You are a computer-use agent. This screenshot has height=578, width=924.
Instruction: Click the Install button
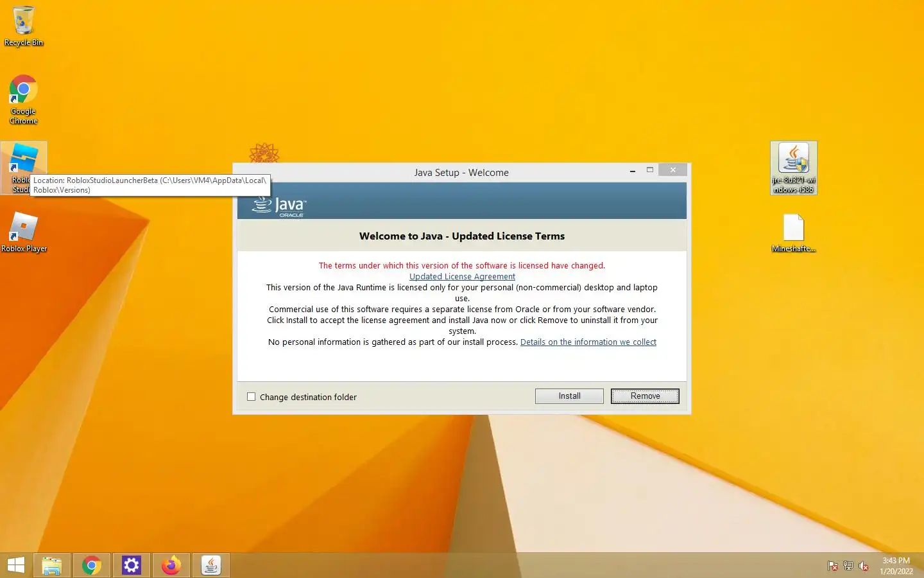pyautogui.click(x=569, y=396)
